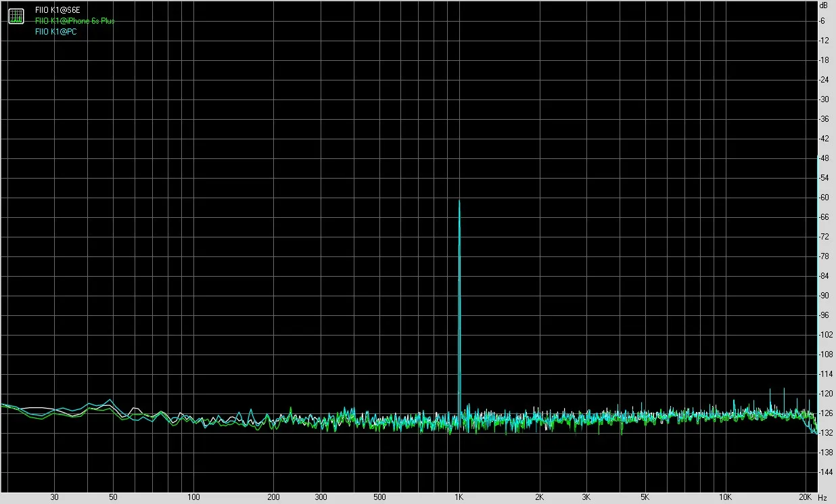Click the -42 value on the dB axis
The width and height of the screenshot is (836, 504).
(824, 139)
